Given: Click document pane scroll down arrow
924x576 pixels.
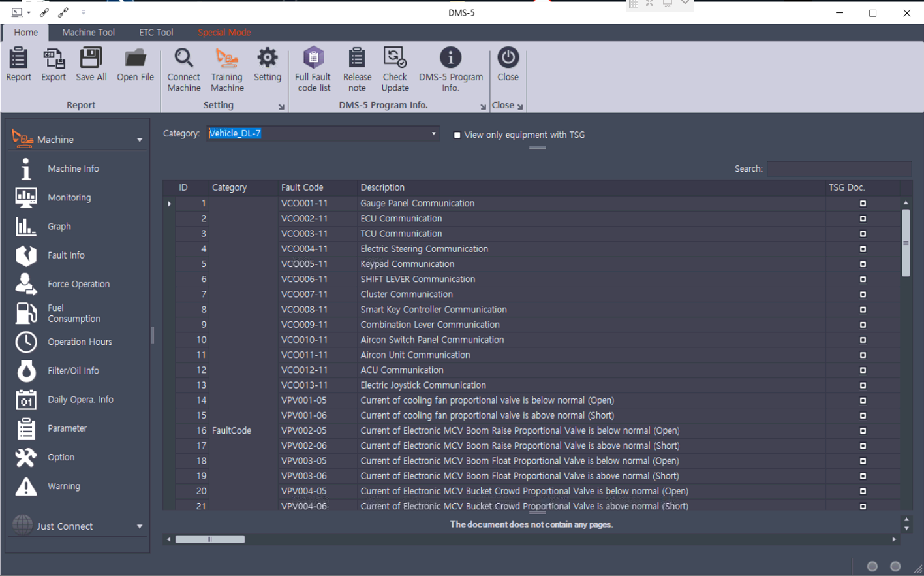Looking at the screenshot, I should pos(906,528).
